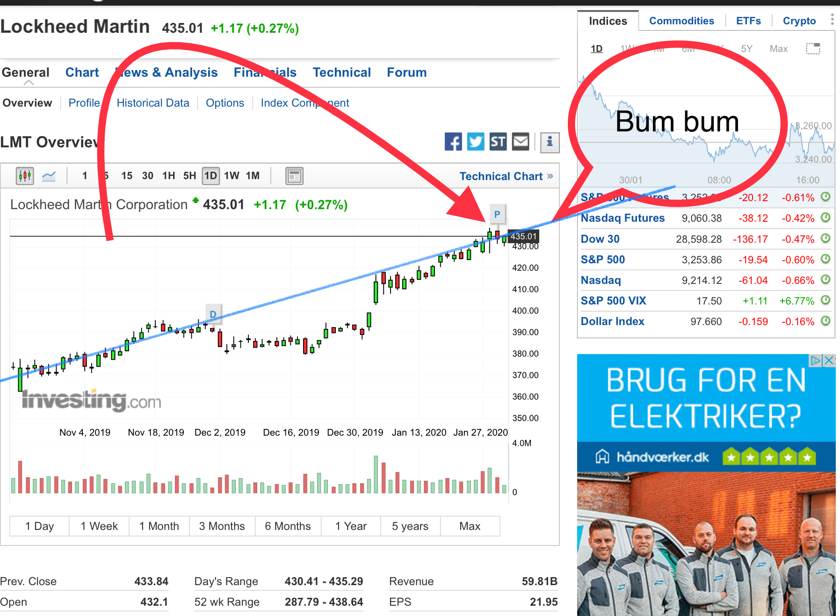Image resolution: width=840 pixels, height=616 pixels.
Task: Open Options sub-page
Action: click(x=225, y=103)
